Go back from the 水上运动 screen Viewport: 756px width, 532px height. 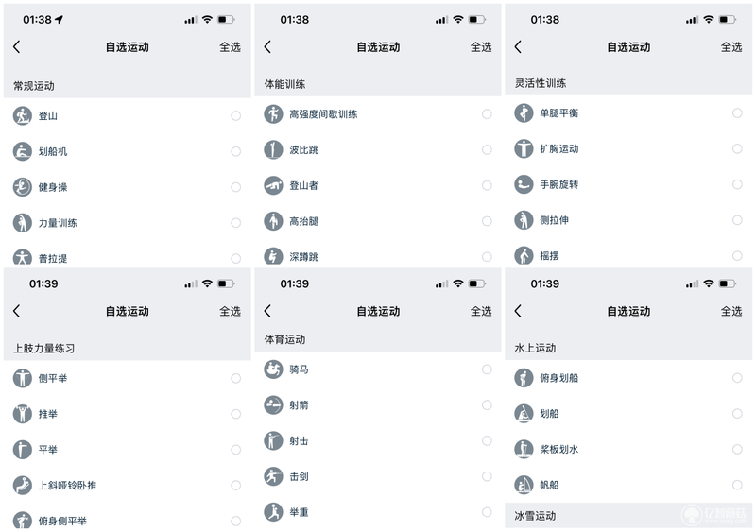pos(518,311)
